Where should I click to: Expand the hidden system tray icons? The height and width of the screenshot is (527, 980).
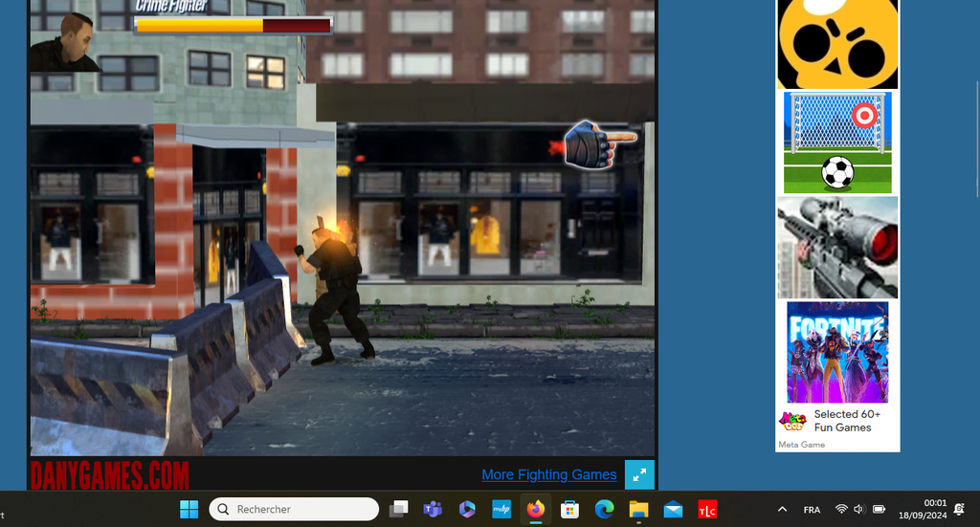(782, 510)
